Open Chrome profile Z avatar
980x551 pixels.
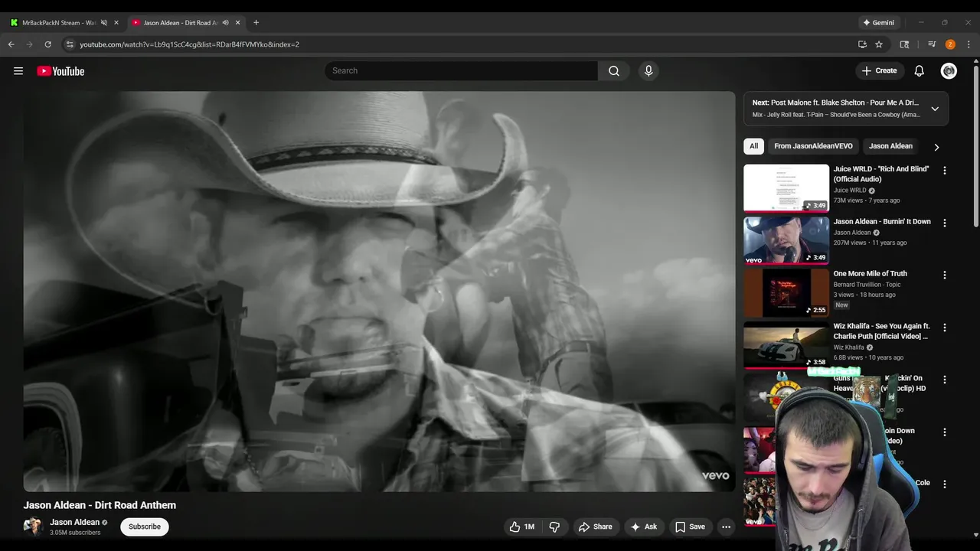[950, 44]
